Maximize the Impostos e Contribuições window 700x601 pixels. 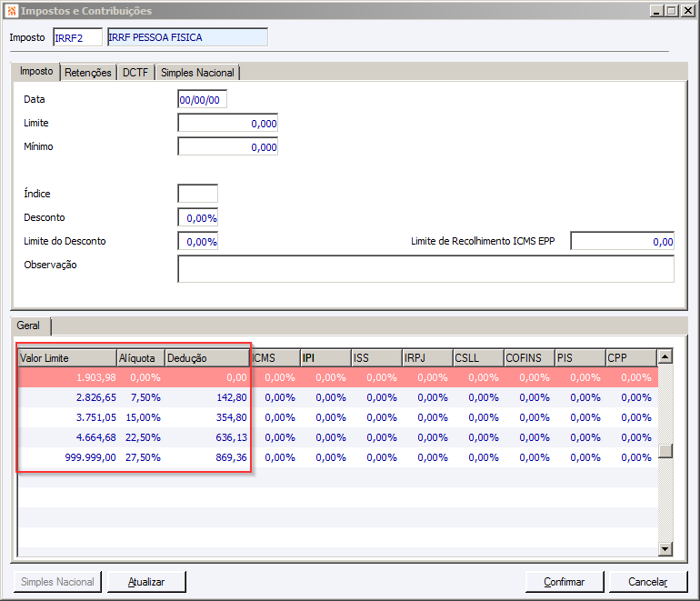pos(672,11)
